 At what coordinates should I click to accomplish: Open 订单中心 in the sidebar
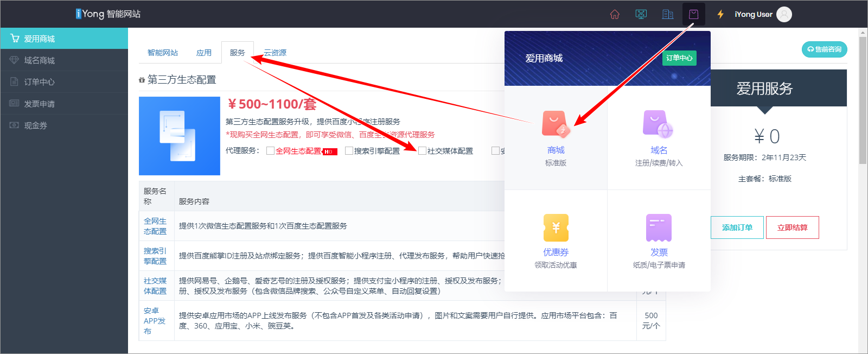64,82
